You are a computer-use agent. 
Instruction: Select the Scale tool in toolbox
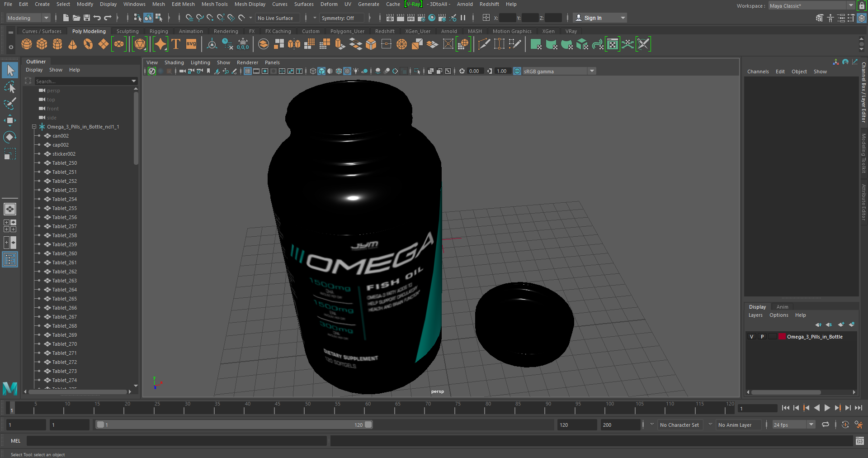coord(10,154)
